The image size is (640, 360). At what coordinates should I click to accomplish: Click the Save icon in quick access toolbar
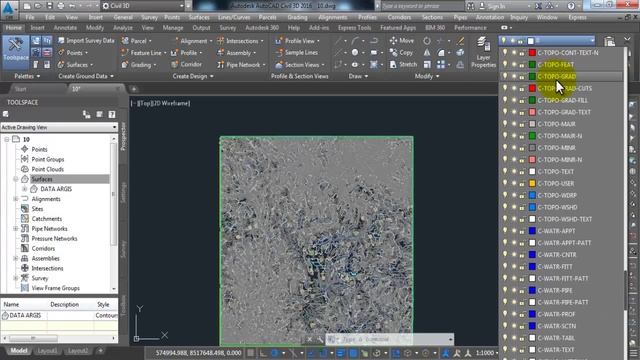(x=49, y=6)
